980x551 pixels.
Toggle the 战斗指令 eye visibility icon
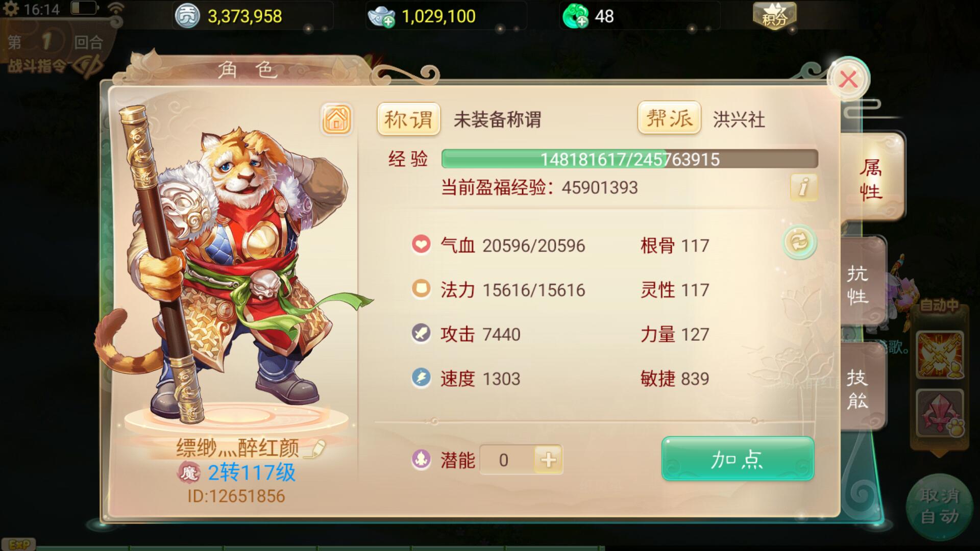87,65
